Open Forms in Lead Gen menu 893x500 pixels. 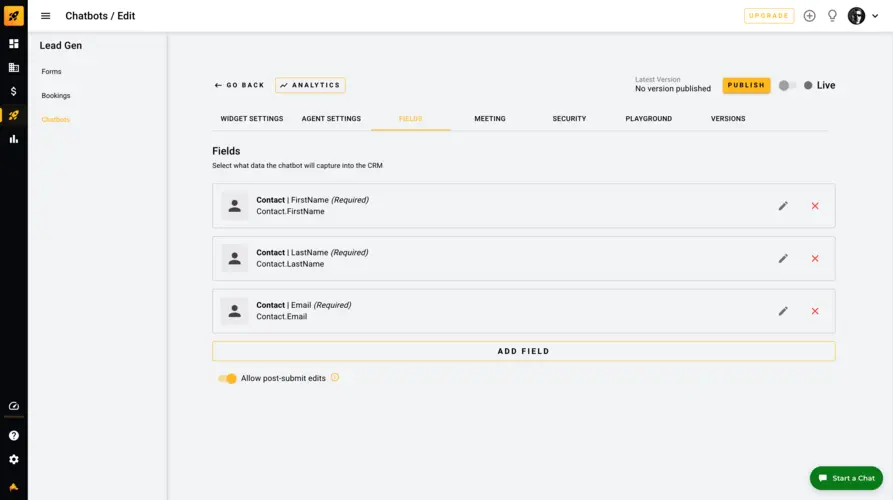pyautogui.click(x=51, y=72)
